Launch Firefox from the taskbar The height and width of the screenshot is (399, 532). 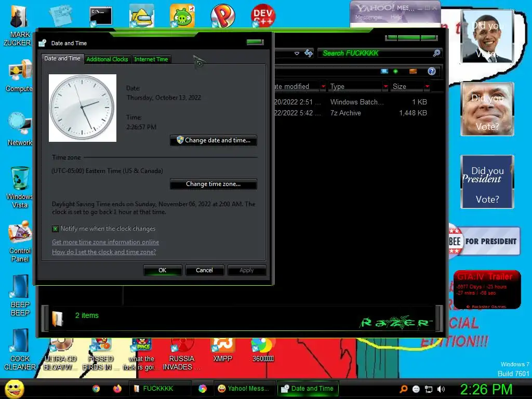click(x=117, y=389)
